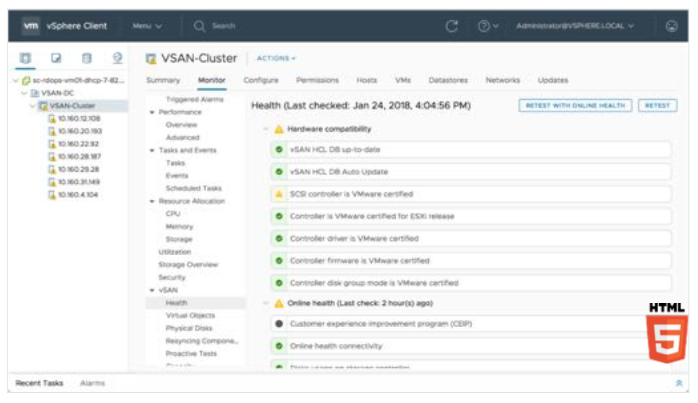
Task: Select Performance Advanced item
Action: (183, 138)
